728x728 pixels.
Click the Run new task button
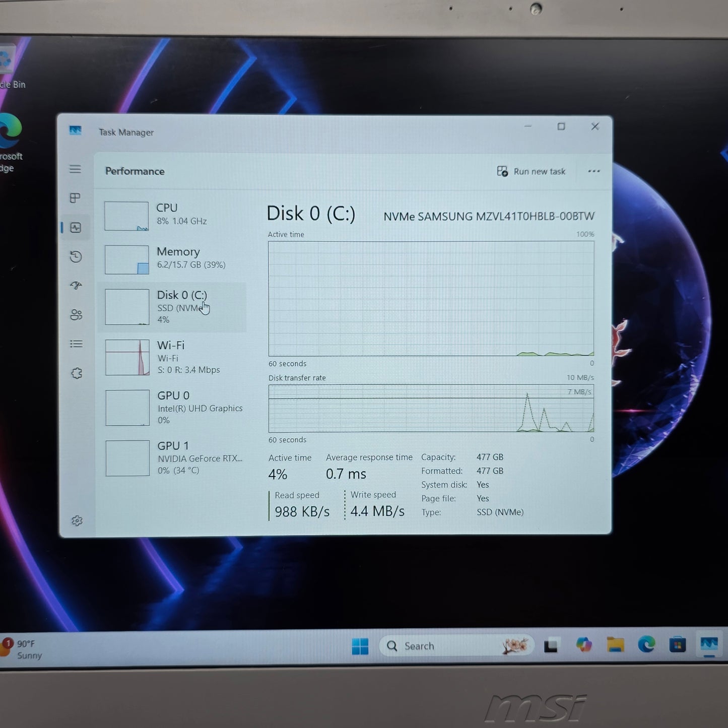[x=531, y=171]
